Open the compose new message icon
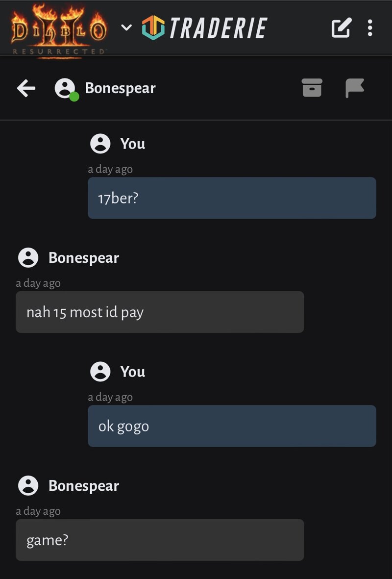This screenshot has height=579, width=392. (341, 27)
